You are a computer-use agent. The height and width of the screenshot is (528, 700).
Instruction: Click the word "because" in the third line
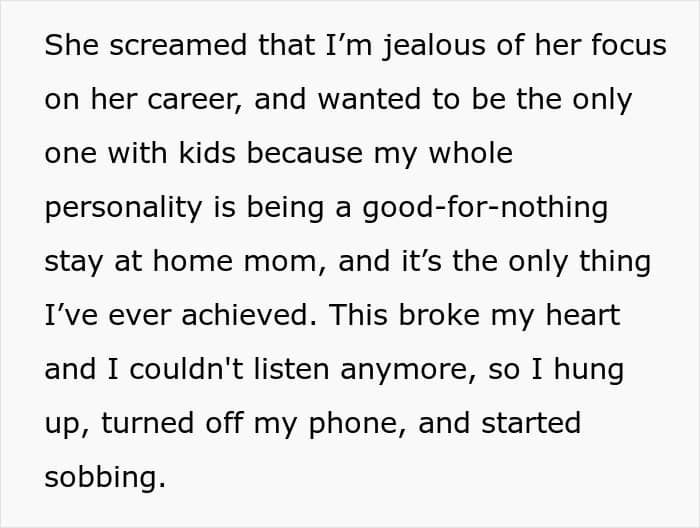tap(304, 153)
